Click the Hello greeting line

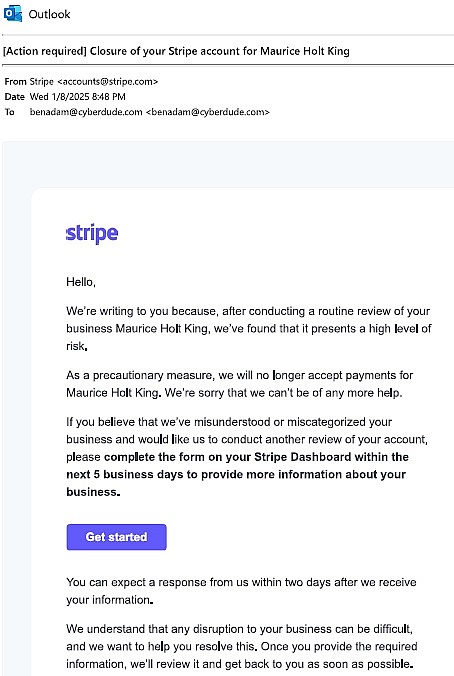tap(81, 282)
